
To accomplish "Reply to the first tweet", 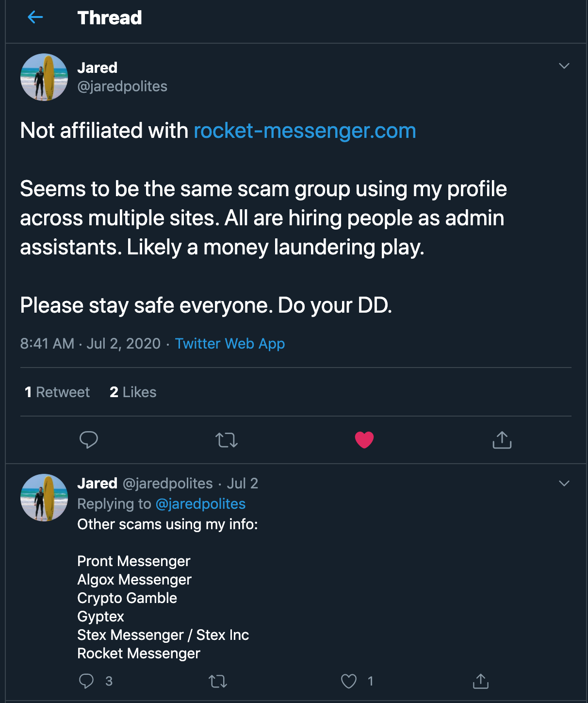I will pos(89,440).
